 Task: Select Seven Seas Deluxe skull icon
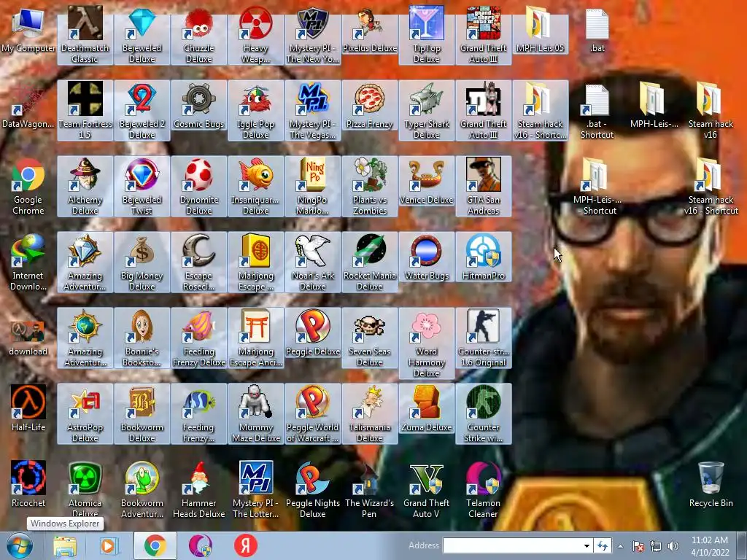pyautogui.click(x=370, y=338)
